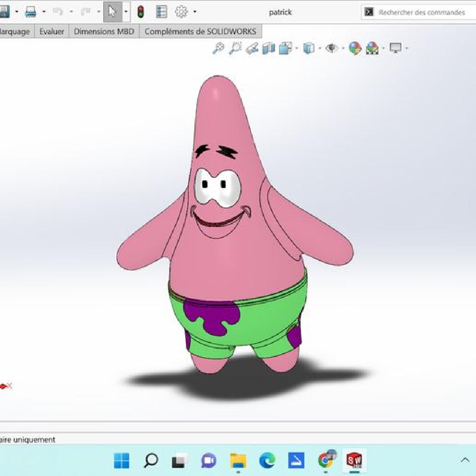Open the View Settings monitor icon
476x476 pixels.
[x=395, y=48]
